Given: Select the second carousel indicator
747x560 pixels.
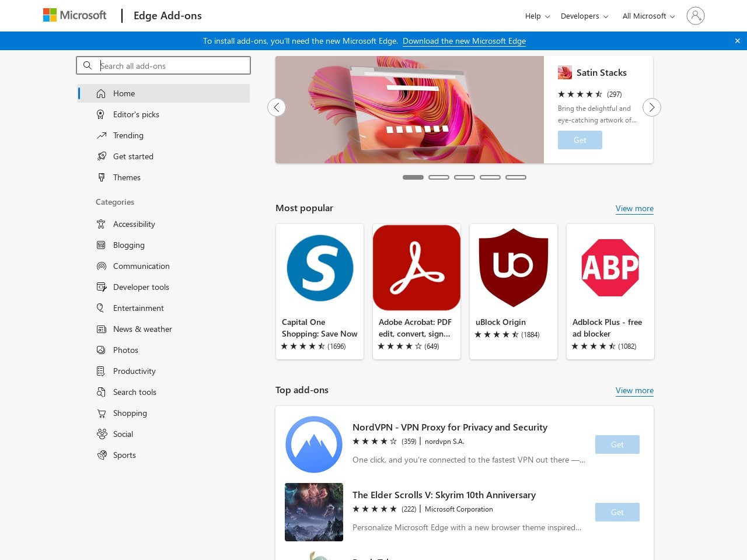Looking at the screenshot, I should point(439,177).
